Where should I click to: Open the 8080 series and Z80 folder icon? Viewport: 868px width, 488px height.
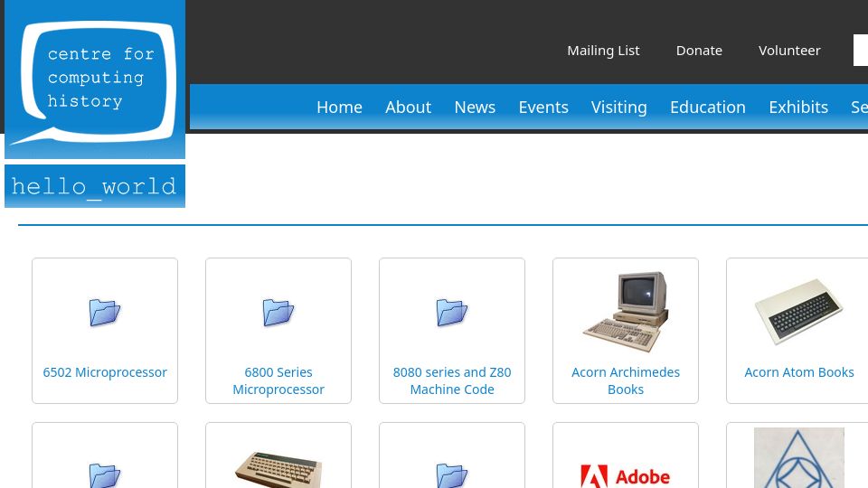point(452,313)
